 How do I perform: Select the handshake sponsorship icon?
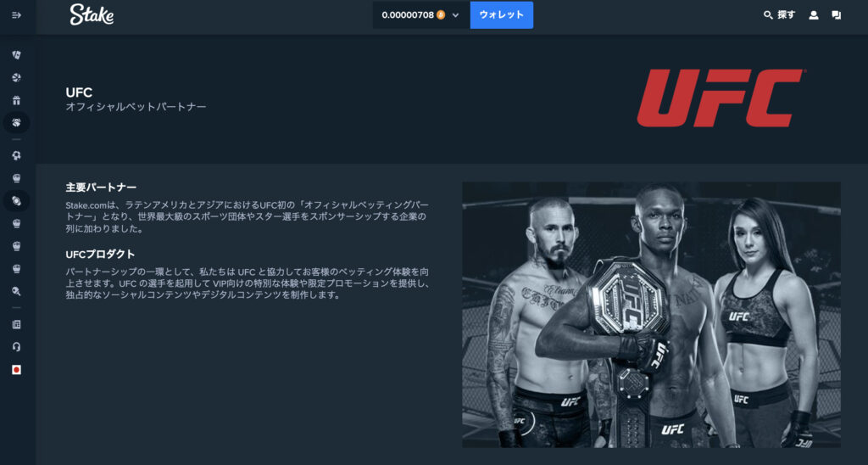click(17, 122)
